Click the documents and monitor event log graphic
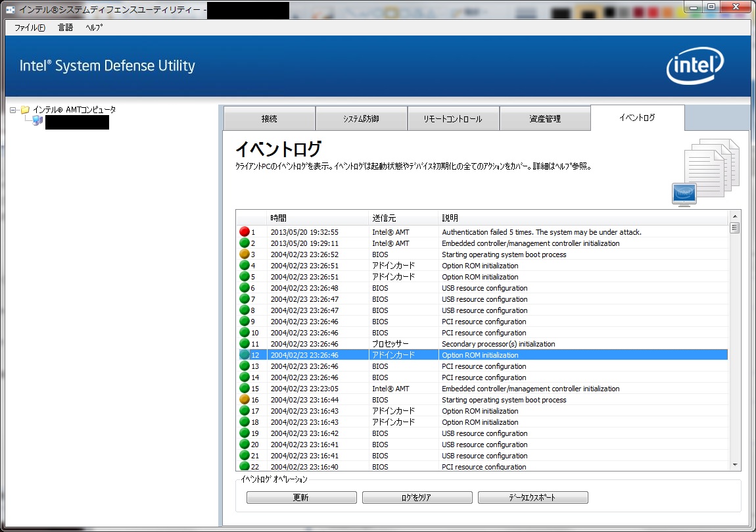This screenshot has width=756, height=532. [x=706, y=173]
